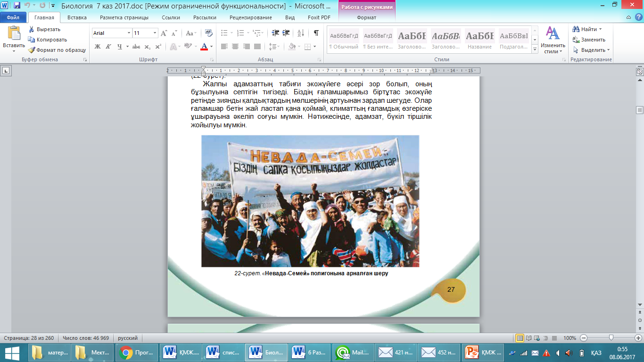Screen dimensions: 644x362
Task: Toggle Bold (Ж) formatting
Action: tap(98, 47)
